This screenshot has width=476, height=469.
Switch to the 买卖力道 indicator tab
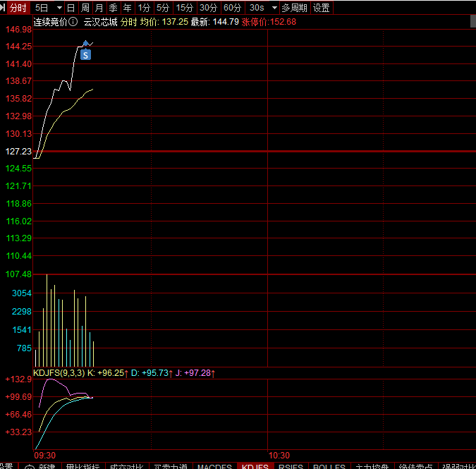(171, 466)
